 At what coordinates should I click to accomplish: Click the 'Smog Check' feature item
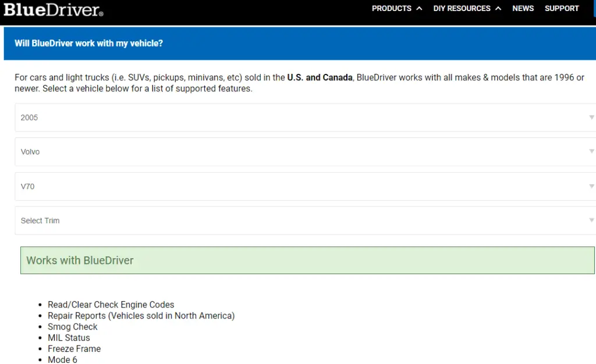(73, 327)
